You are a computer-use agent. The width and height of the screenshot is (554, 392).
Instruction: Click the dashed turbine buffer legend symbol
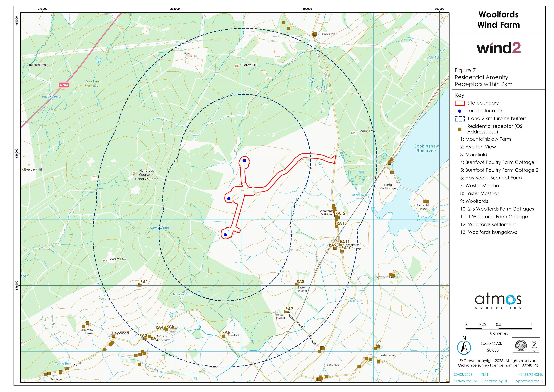coord(460,119)
